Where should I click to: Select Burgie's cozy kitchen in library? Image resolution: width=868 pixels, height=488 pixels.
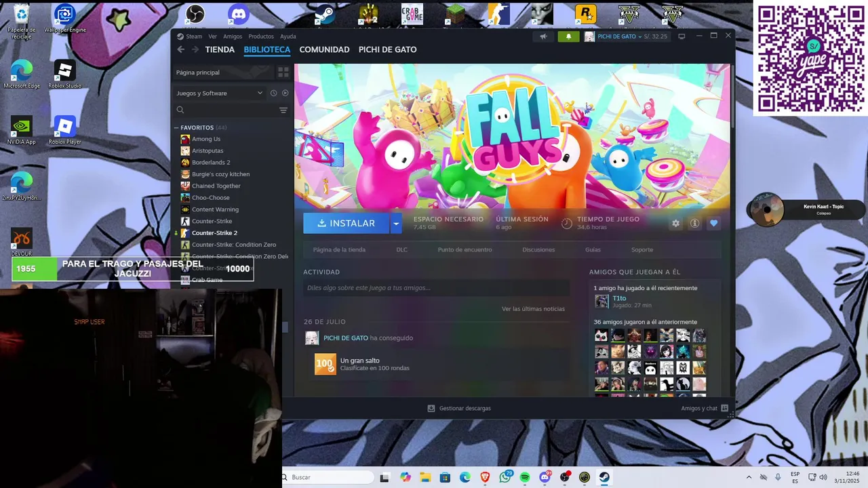click(x=220, y=174)
